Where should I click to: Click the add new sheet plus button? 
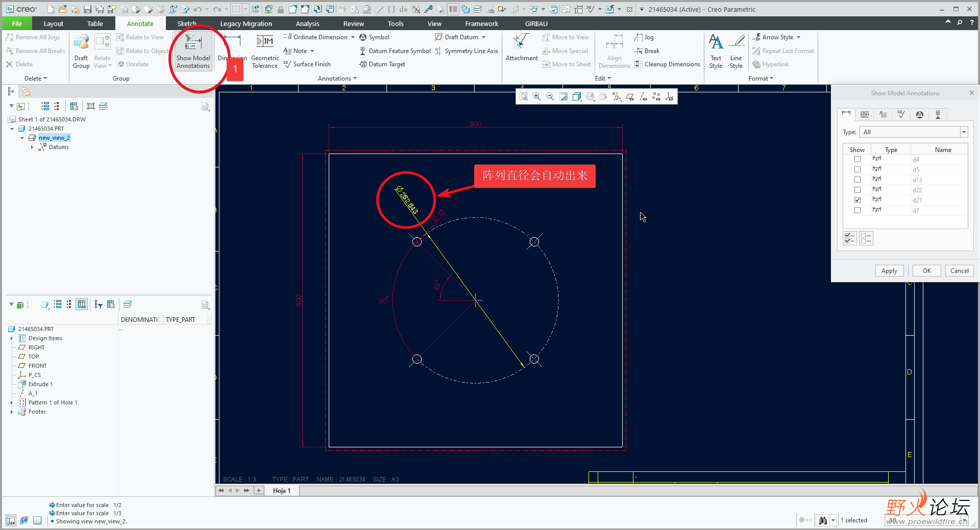pyautogui.click(x=259, y=491)
